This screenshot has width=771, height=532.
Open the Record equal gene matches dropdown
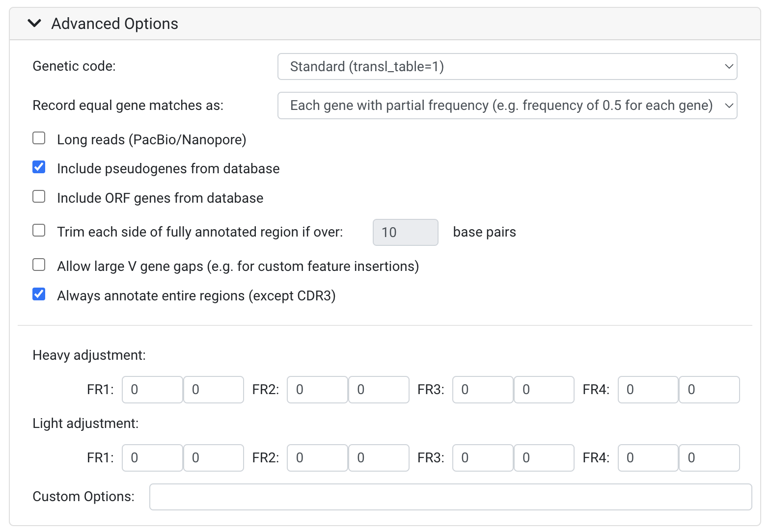(x=507, y=106)
